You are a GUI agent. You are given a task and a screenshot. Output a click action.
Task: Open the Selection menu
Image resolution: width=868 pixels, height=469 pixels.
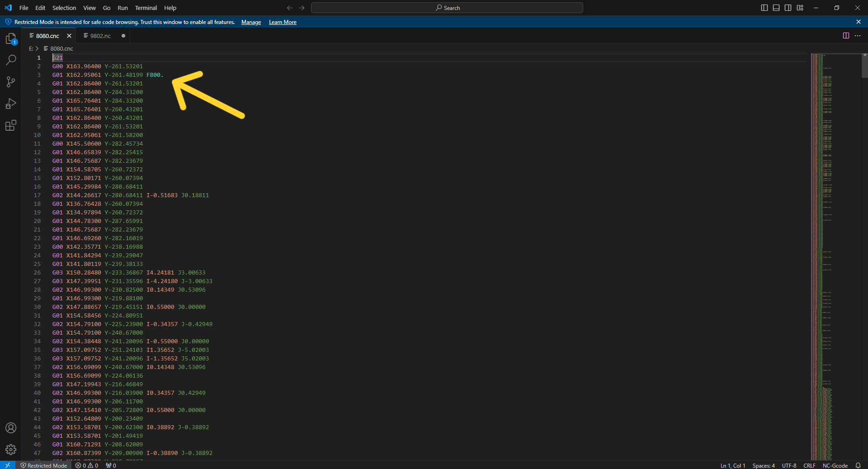click(64, 8)
